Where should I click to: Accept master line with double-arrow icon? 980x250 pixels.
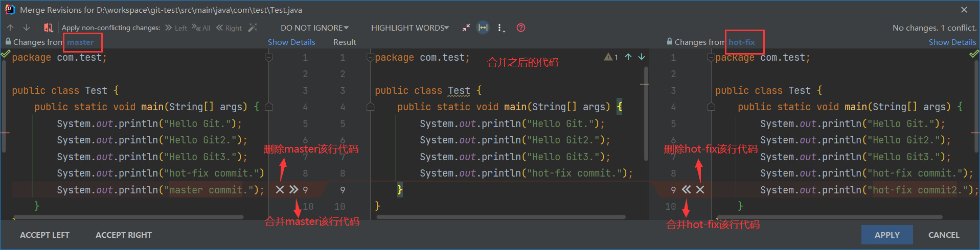[x=293, y=190]
